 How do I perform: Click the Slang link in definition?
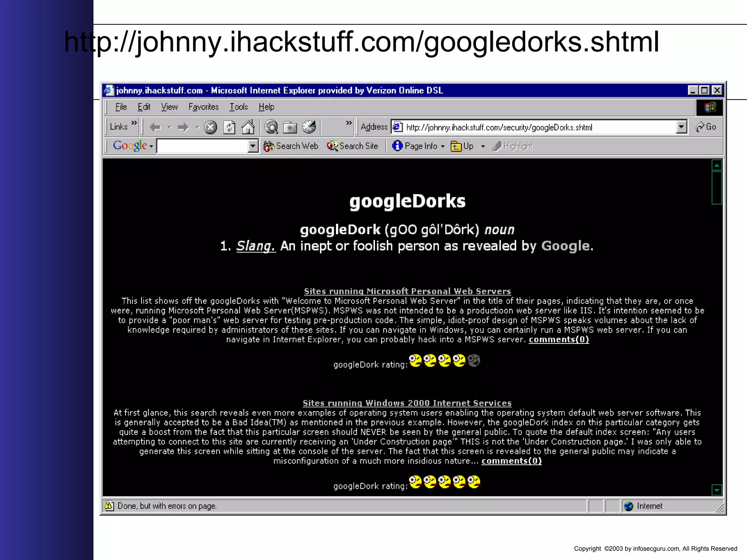pos(256,246)
